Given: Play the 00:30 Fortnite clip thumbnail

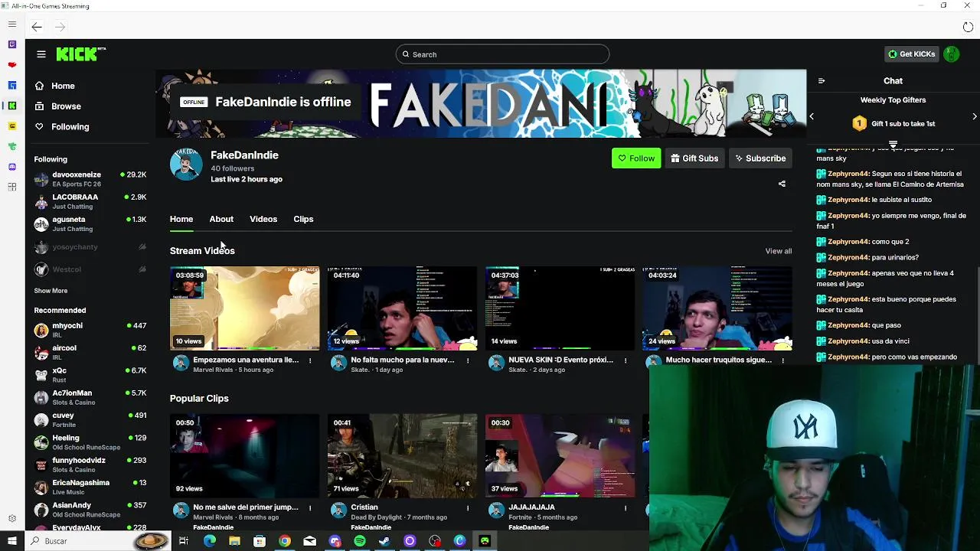Looking at the screenshot, I should point(560,456).
